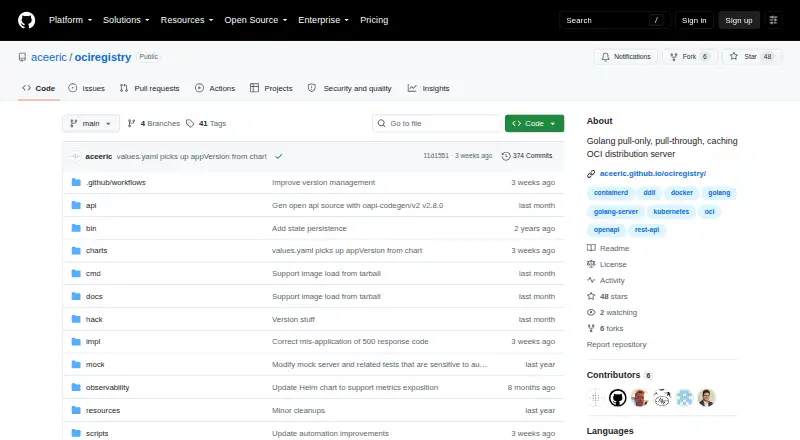800x440 pixels.
Task: Switch to the Issues tab
Action: pyautogui.click(x=87, y=88)
